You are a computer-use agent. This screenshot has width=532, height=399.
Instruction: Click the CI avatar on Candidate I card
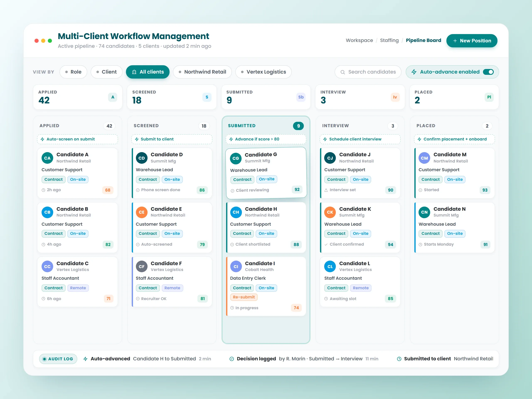point(236,266)
